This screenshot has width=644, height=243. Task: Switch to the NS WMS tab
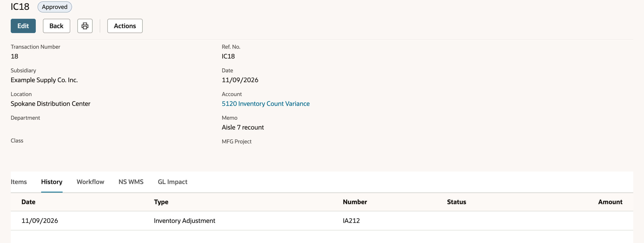tap(131, 182)
